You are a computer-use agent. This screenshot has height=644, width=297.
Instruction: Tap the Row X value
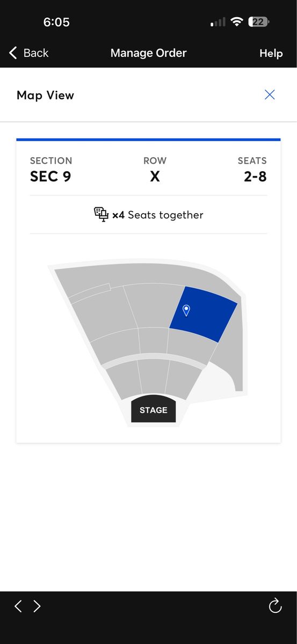click(155, 177)
